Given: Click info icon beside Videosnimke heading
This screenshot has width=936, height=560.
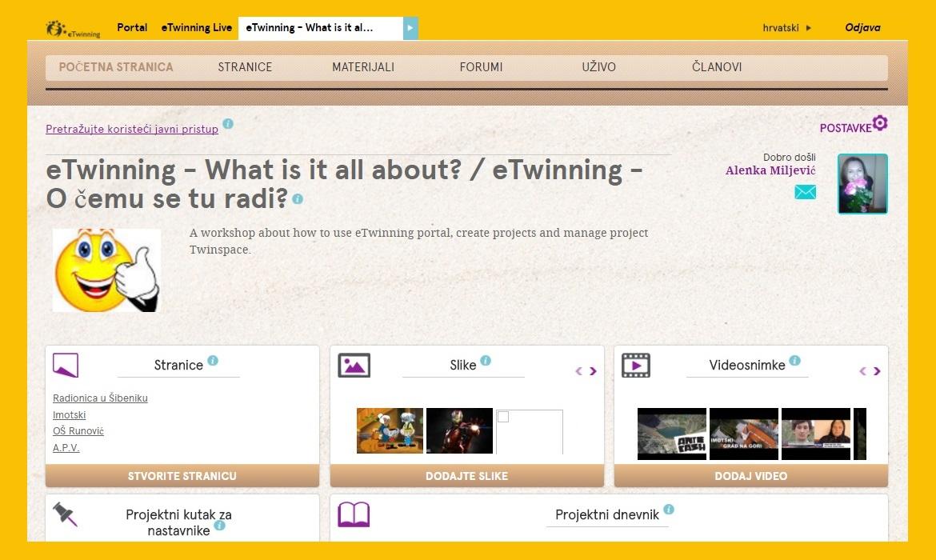Looking at the screenshot, I should click(x=794, y=361).
